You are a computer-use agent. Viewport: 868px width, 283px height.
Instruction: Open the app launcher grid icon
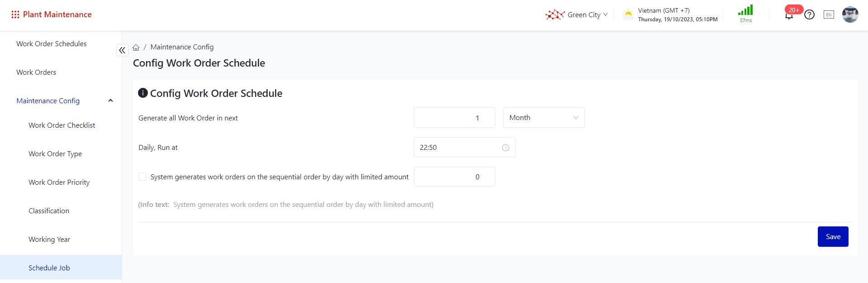click(15, 14)
